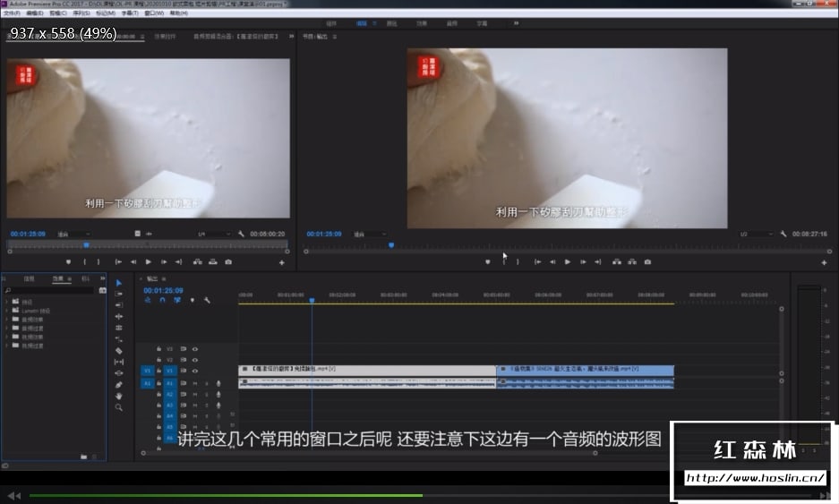Toggle sync lock on V1 track
The image size is (839, 504).
click(x=183, y=371)
